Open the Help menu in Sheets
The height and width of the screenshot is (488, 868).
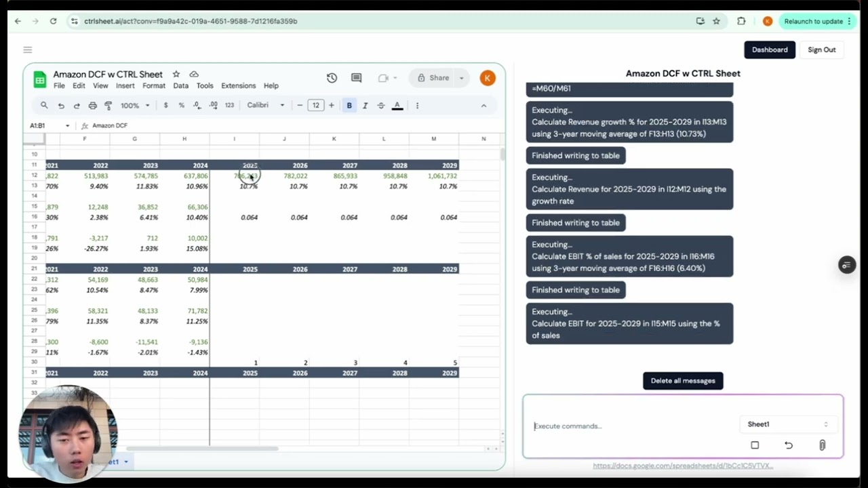tap(271, 86)
